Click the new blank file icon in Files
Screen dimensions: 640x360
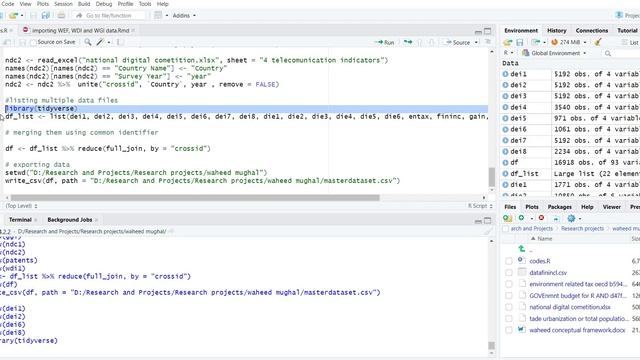tap(522, 218)
